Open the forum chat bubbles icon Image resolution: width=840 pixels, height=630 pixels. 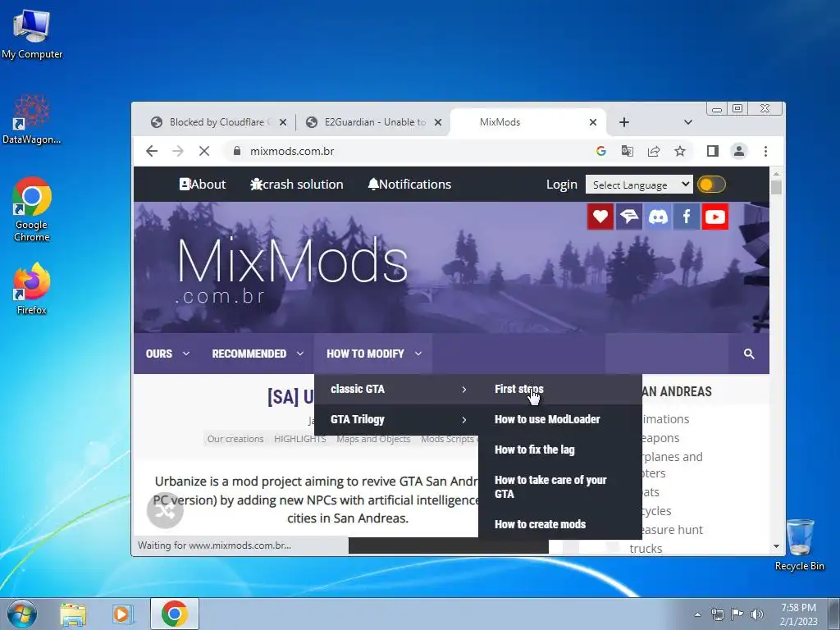[x=629, y=217]
